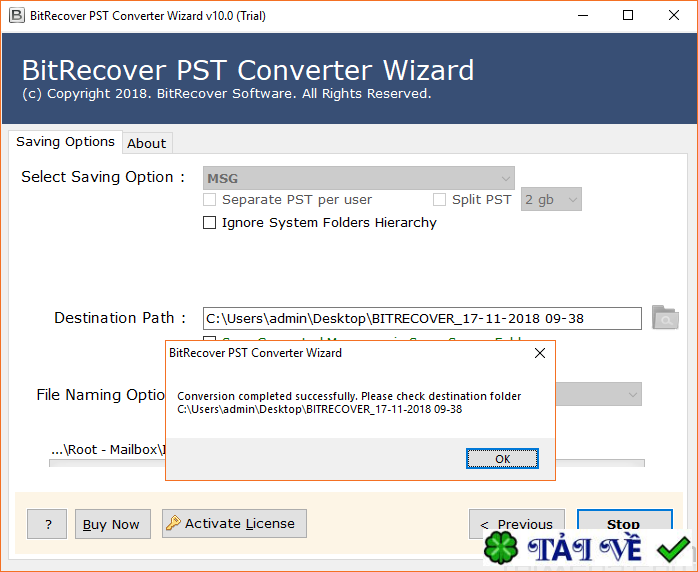Click the copyright 2018 BitRecover Software text
Image resolution: width=698 pixels, height=572 pixels.
click(x=227, y=94)
